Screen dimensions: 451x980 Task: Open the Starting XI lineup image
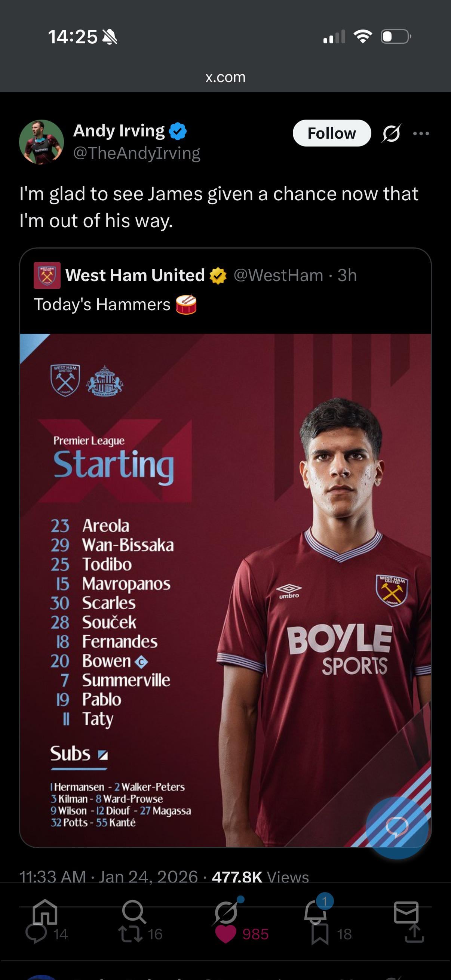225,590
